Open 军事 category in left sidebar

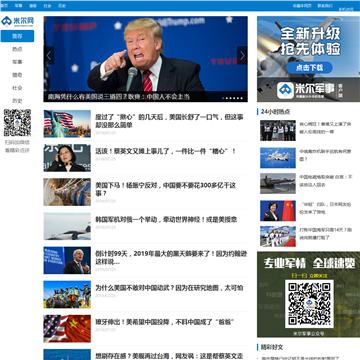(17, 62)
